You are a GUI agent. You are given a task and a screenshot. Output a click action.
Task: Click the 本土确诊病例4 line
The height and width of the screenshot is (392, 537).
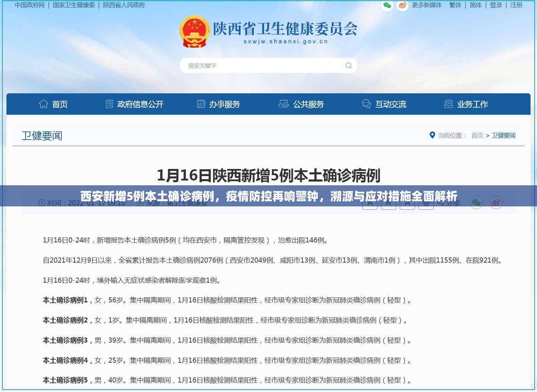228,360
